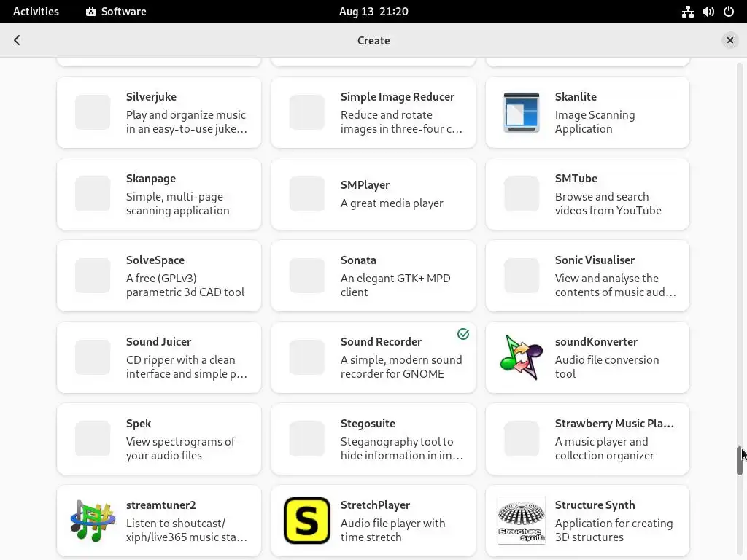
Task: Click the Skanlite scanner app icon
Action: click(521, 112)
